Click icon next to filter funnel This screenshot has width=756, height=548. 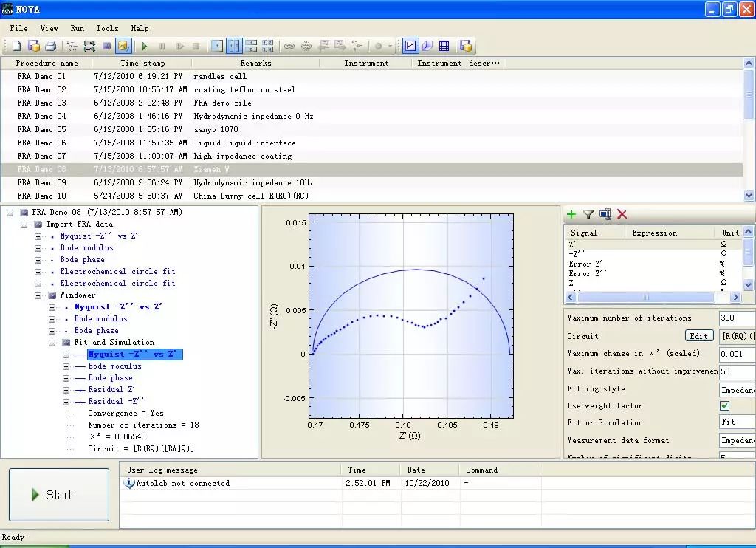click(605, 214)
